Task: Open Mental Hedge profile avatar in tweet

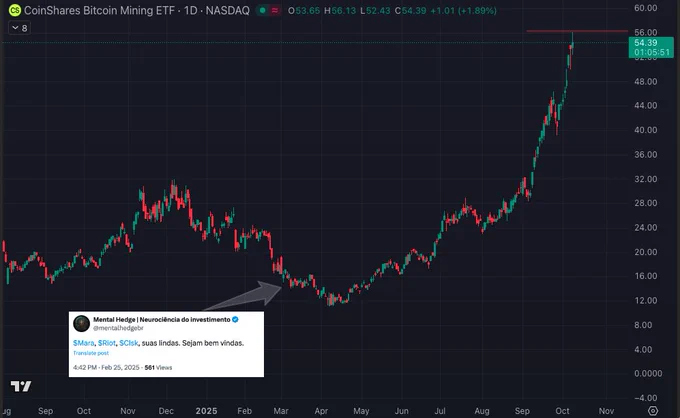Action: (x=81, y=323)
